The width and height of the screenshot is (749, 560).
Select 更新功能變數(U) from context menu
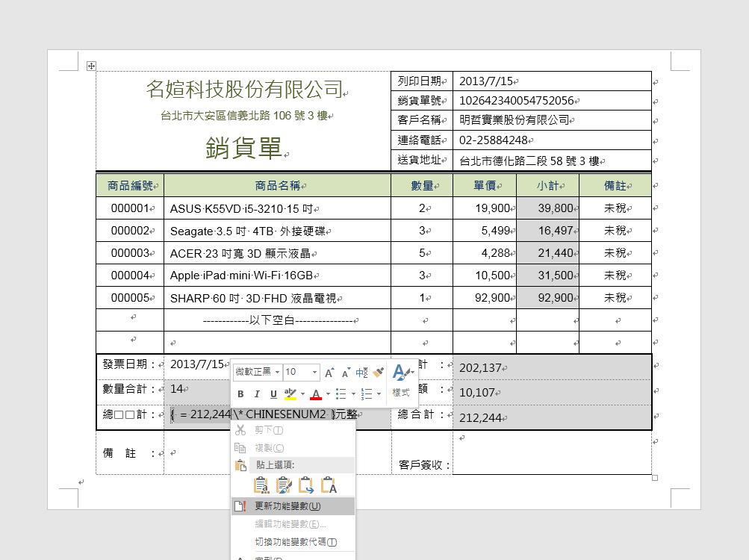pos(293,506)
